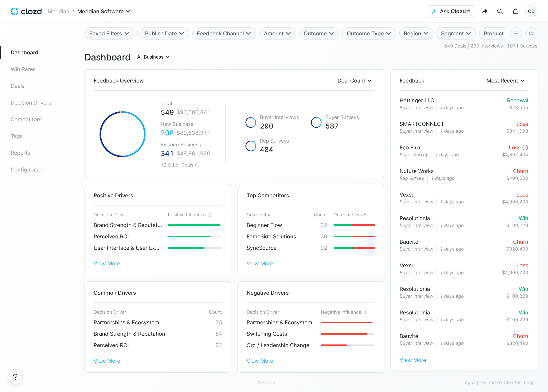
Task: Click info icon next to Eco Flux Loss
Action: pos(525,148)
